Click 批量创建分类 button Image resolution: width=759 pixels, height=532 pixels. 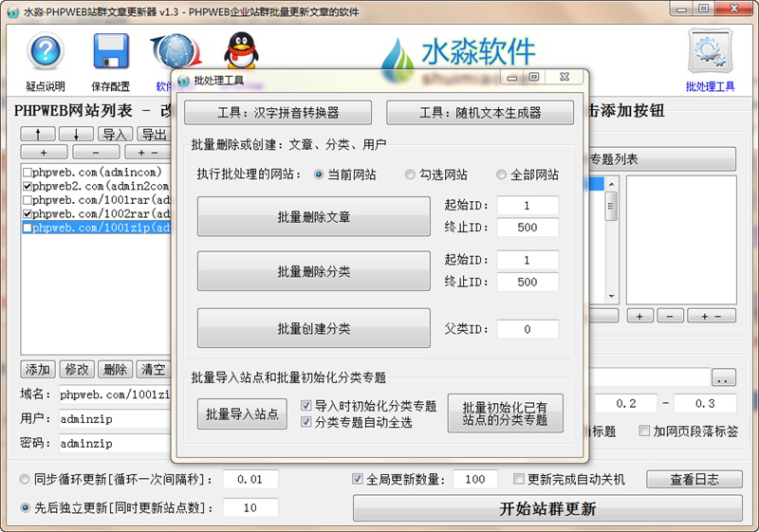pos(314,328)
